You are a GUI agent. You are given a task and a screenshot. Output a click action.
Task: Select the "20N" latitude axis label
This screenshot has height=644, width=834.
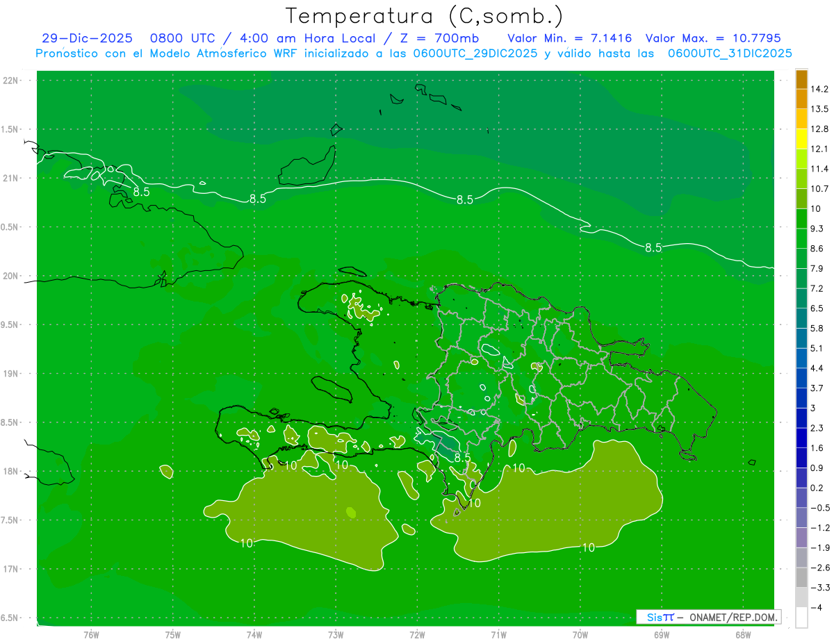click(x=10, y=276)
